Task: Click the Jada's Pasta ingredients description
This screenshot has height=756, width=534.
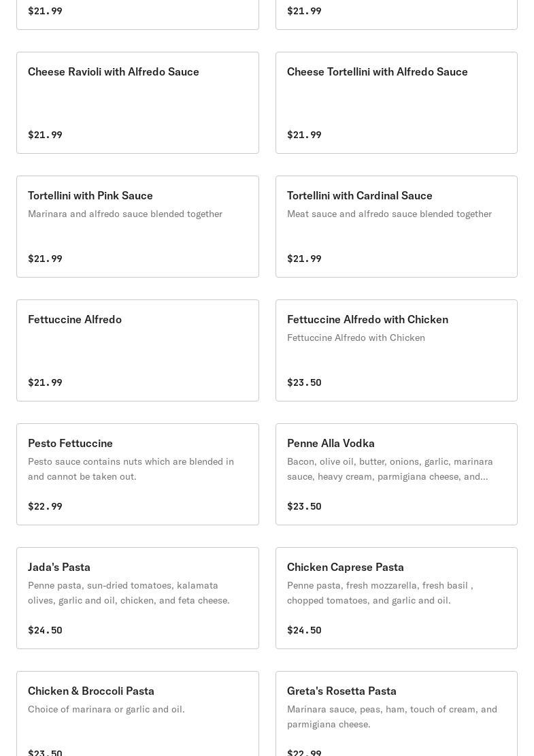Action: pyautogui.click(x=129, y=593)
